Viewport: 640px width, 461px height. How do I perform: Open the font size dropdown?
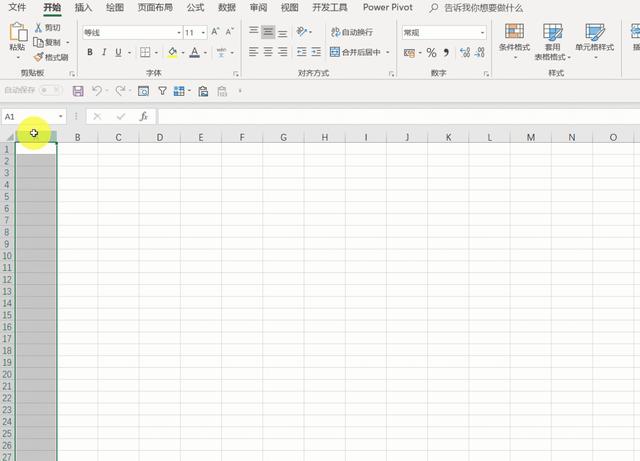point(203,33)
